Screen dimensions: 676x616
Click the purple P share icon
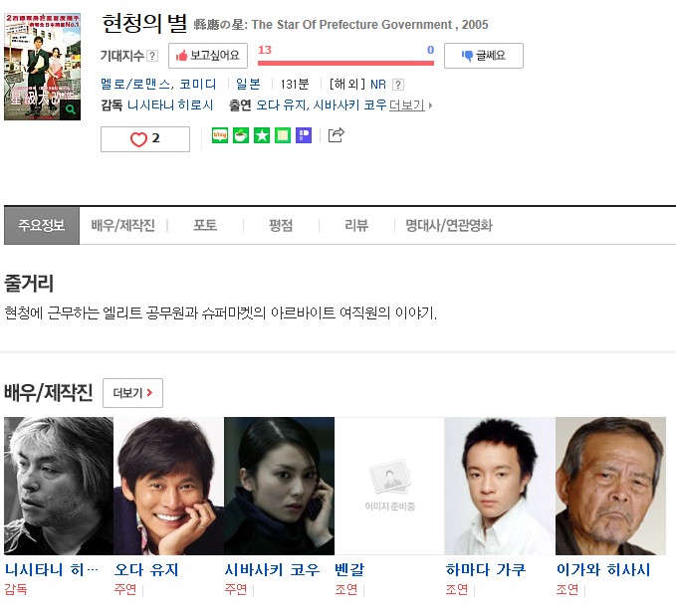(304, 135)
